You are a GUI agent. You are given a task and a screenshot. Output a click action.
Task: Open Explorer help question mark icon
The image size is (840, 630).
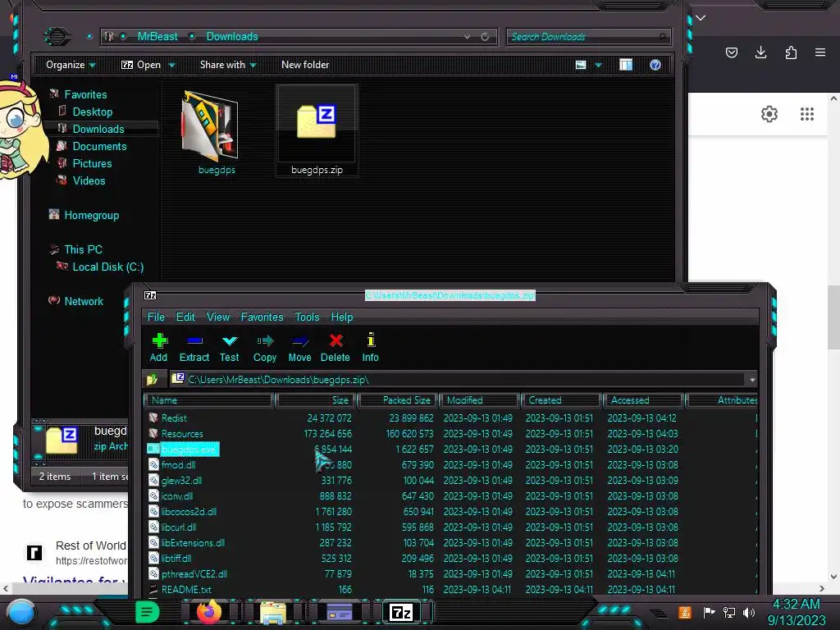tap(655, 65)
